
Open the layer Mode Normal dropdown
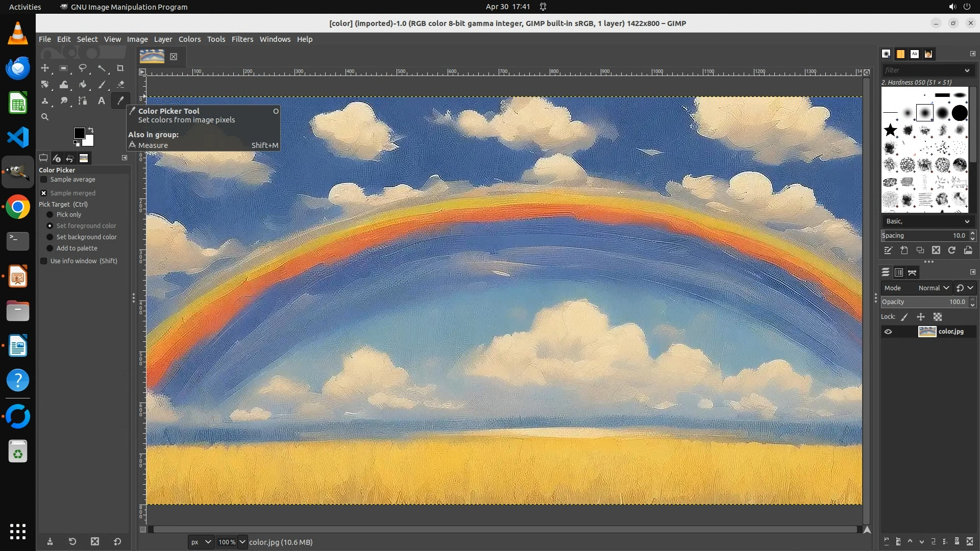point(933,288)
